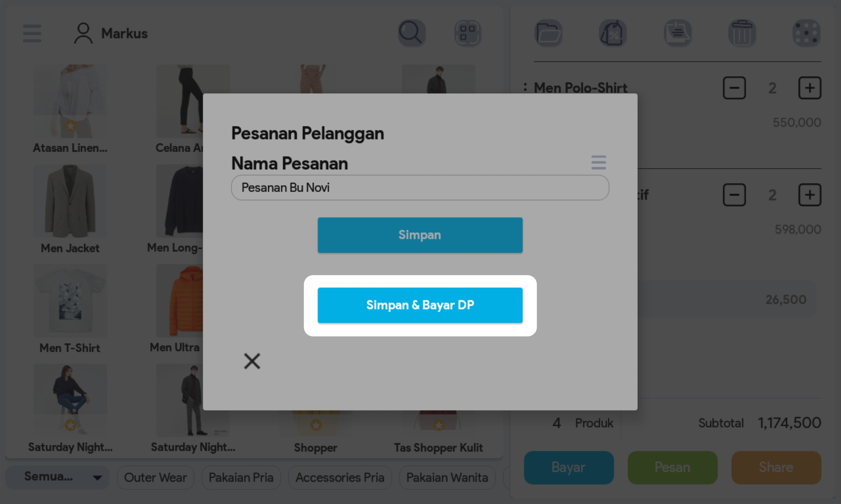Screen dimensions: 841x504
Task: Open the hamburger menu next to Markus
Action: click(32, 34)
